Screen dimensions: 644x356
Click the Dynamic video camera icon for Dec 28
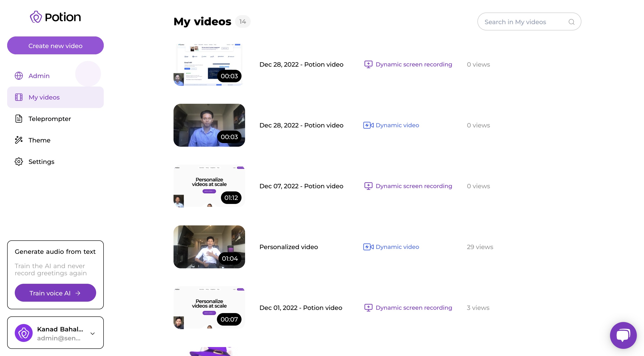coord(368,125)
